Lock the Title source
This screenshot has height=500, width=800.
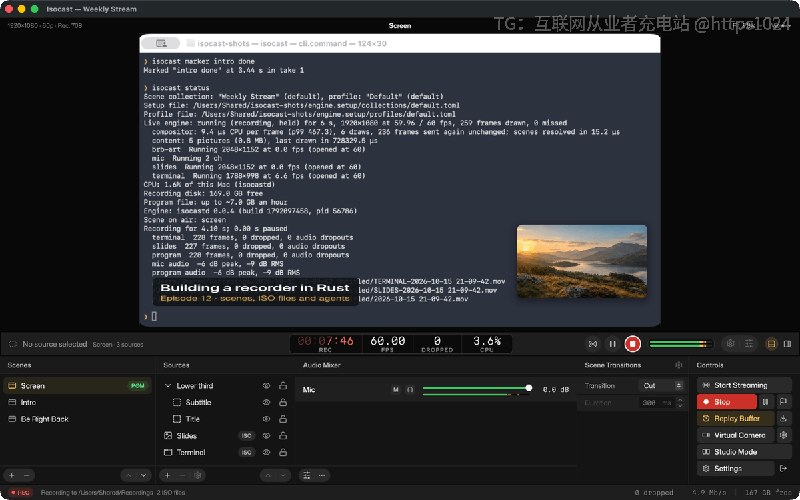(283, 419)
